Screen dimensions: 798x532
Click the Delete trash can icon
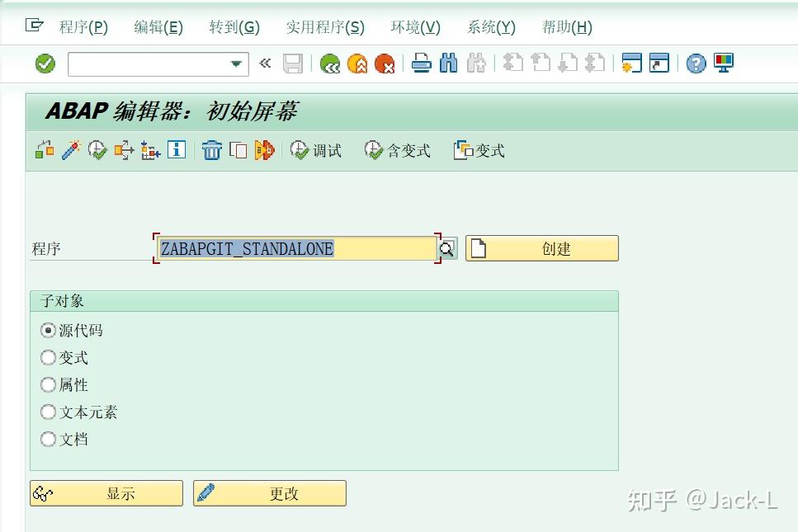pos(212,150)
